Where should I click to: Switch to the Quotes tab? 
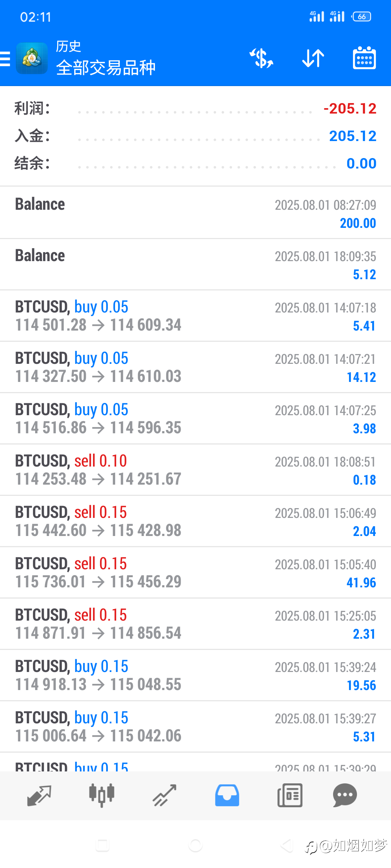[39, 795]
